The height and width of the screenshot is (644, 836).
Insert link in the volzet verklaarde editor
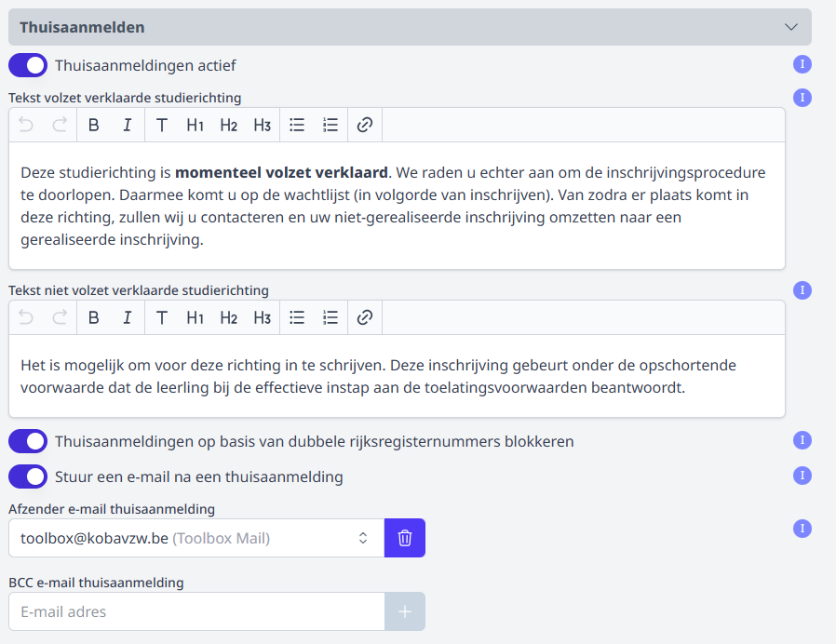coord(365,125)
